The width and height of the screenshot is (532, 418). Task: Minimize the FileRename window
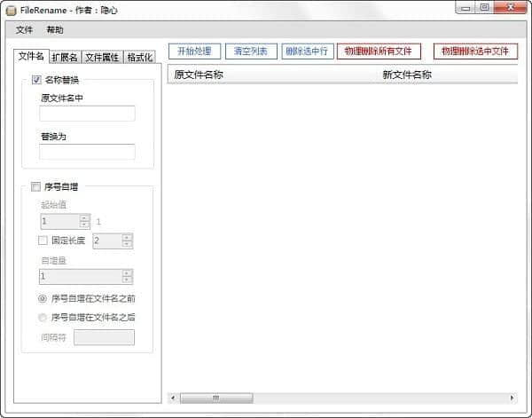pos(465,7)
